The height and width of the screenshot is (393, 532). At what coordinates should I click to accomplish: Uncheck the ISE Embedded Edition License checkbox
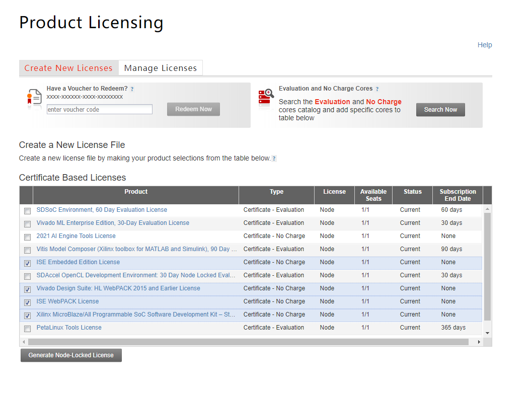pyautogui.click(x=27, y=263)
